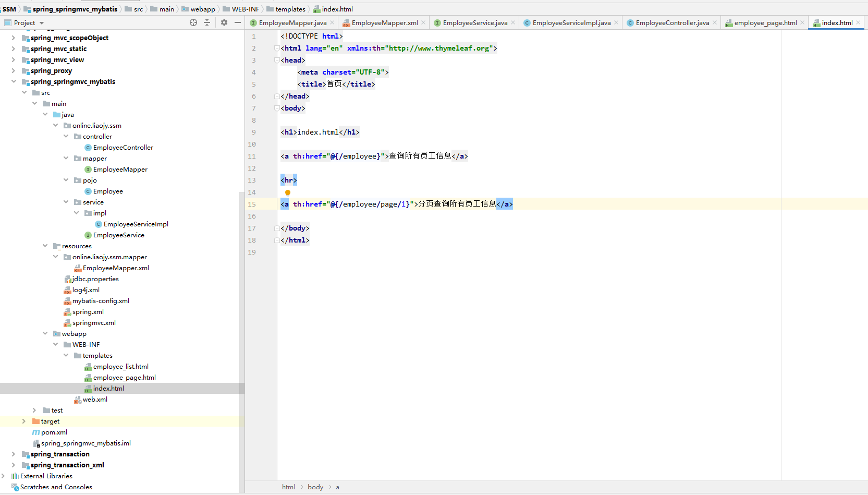The image size is (868, 495).
Task: Fold the html tag at line 2
Action: (x=277, y=48)
